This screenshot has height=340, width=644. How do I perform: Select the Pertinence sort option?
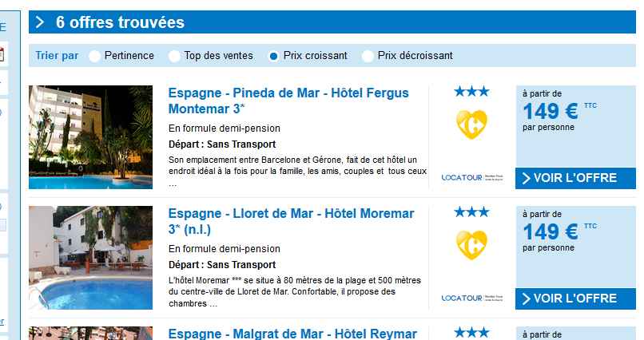(x=95, y=56)
